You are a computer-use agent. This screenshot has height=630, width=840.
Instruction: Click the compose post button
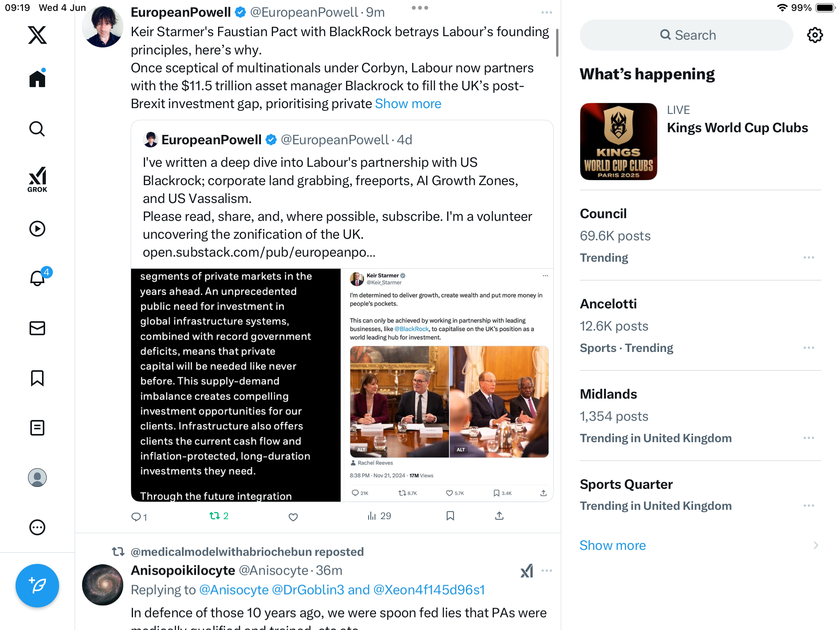37,585
